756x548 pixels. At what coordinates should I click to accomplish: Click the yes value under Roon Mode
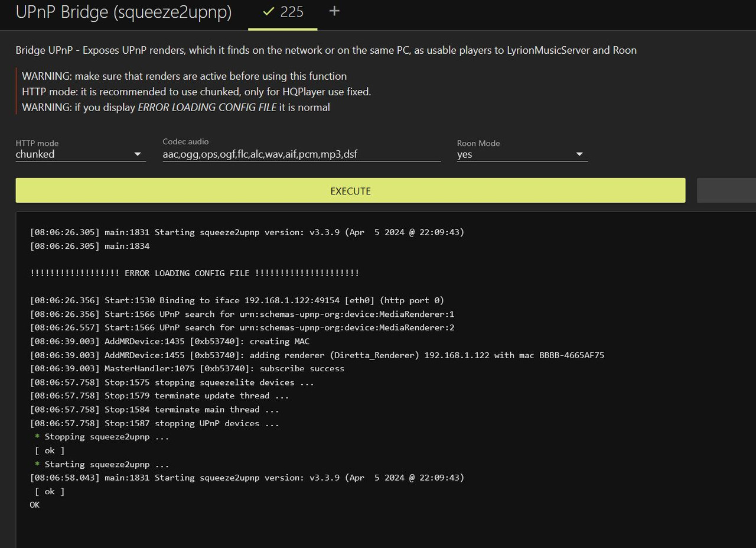(x=463, y=154)
